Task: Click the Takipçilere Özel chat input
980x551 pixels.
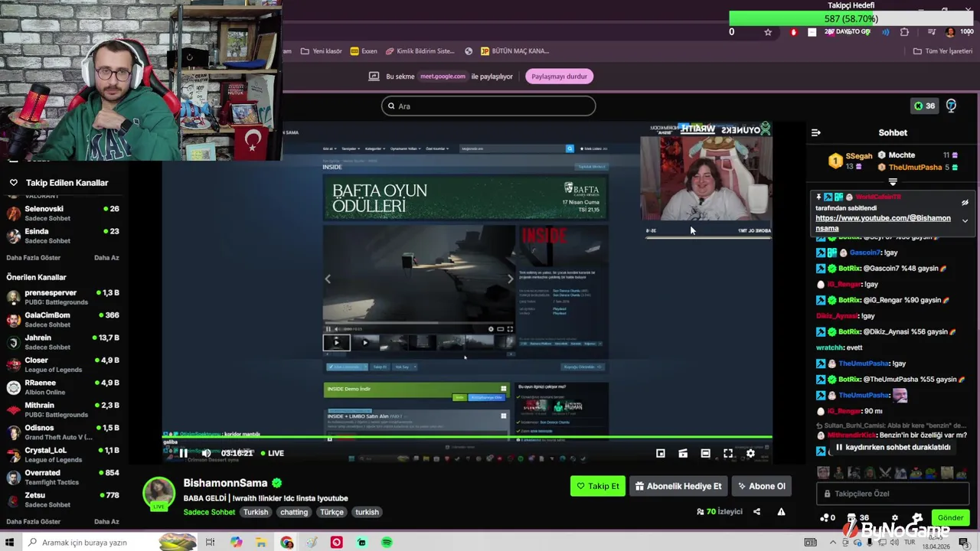Action: coord(893,494)
